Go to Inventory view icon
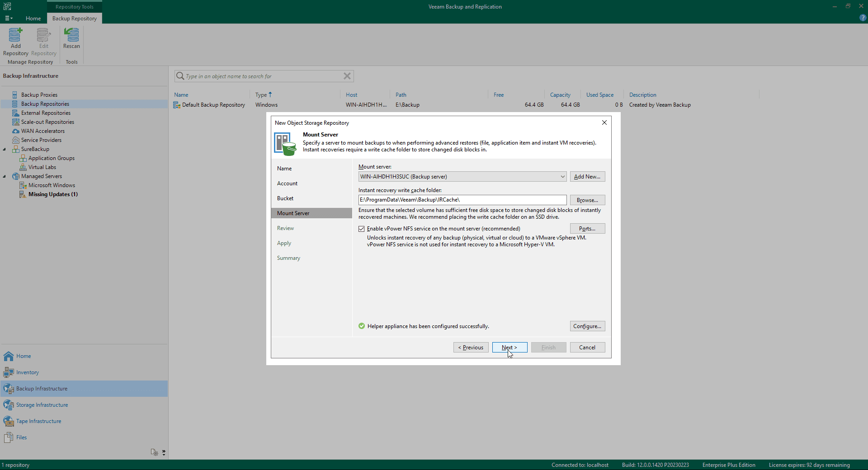This screenshot has height=470, width=868. [9, 372]
